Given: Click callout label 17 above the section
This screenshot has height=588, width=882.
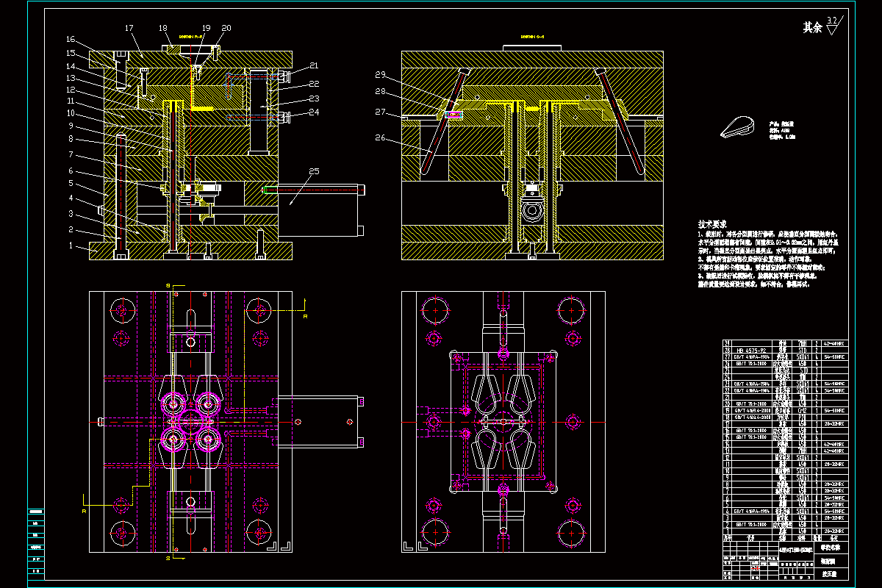Looking at the screenshot, I should (129, 28).
